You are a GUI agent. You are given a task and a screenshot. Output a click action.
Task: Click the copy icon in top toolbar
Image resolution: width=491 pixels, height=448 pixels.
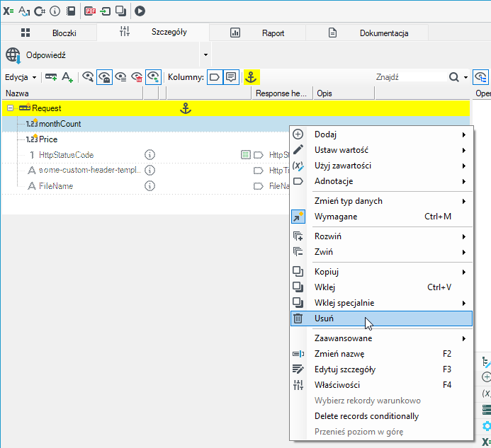tap(120, 11)
